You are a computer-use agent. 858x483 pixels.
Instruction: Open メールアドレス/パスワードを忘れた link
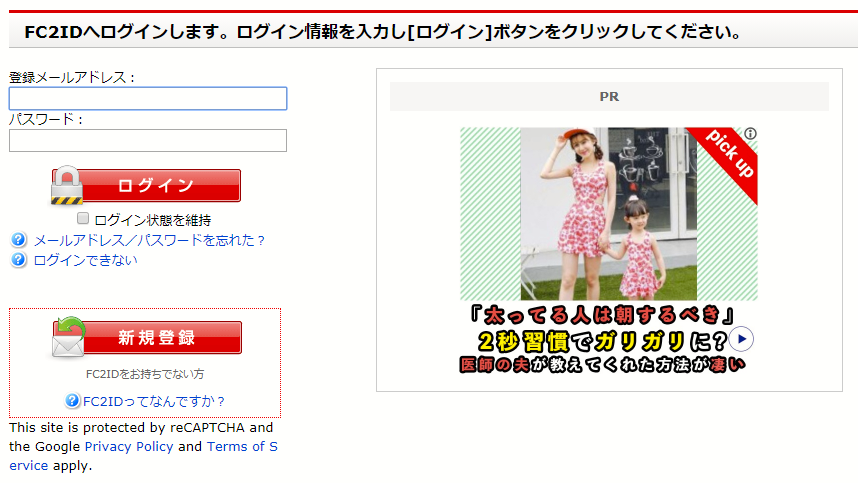149,240
